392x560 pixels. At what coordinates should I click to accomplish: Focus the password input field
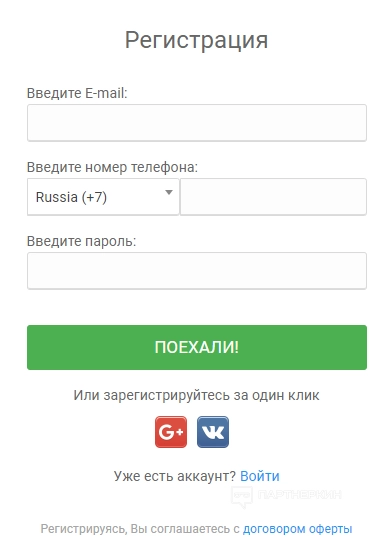pyautogui.click(x=197, y=271)
